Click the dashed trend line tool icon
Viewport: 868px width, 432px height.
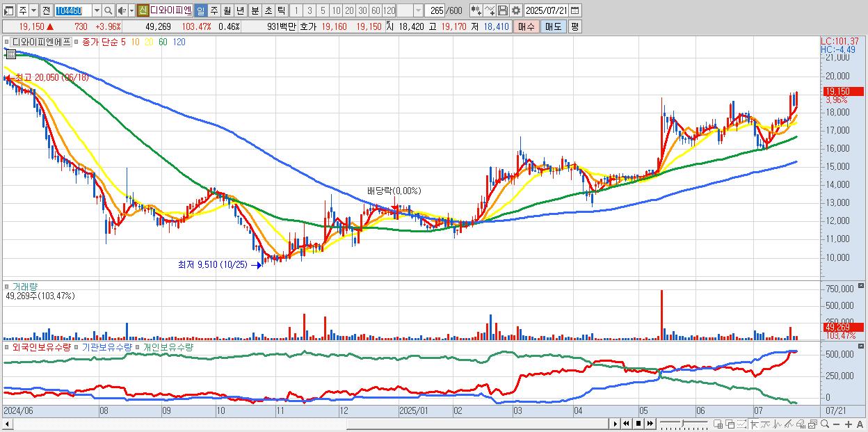(741, 424)
